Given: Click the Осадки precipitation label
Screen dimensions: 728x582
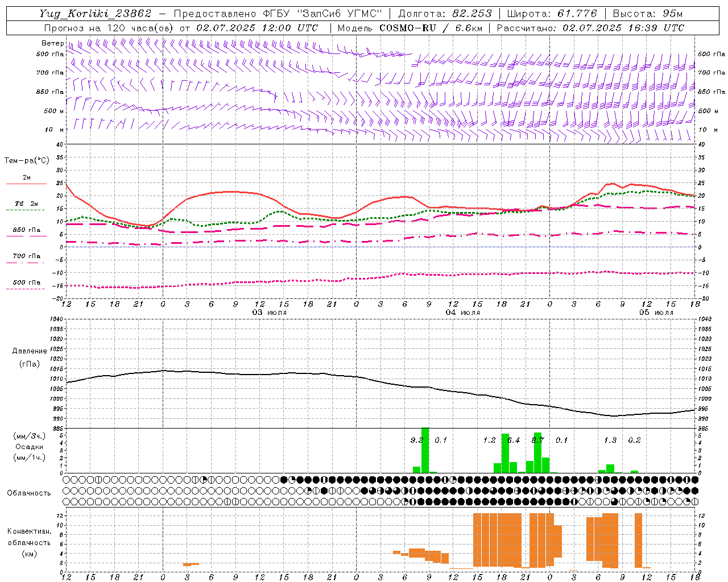Looking at the screenshot, I should click(30, 447).
